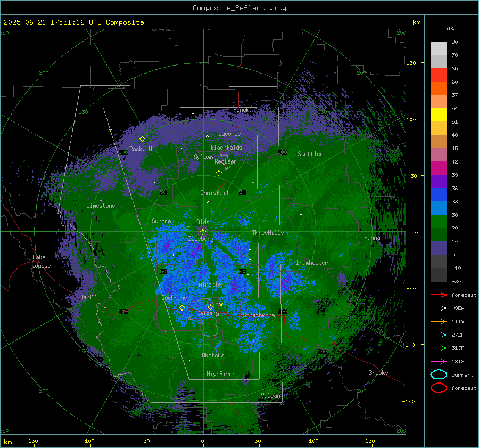This screenshot has height=448, width=479.
Task: Click the Sundre label on map
Action: pyautogui.click(x=161, y=221)
